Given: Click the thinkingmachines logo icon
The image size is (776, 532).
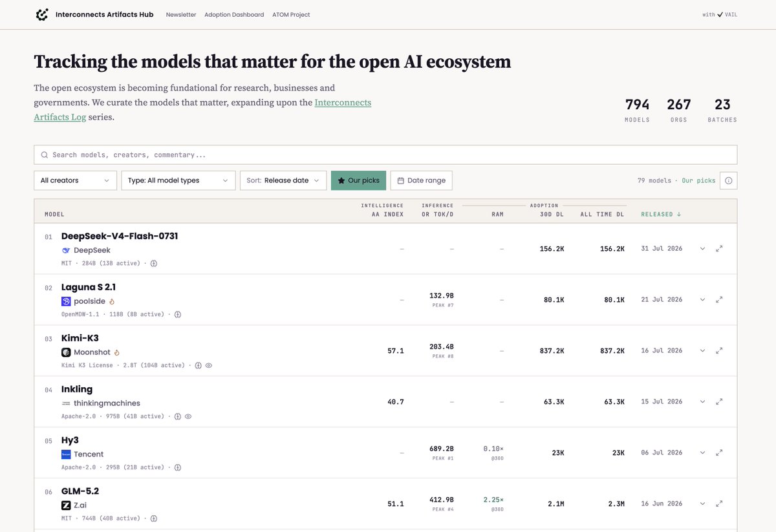Looking at the screenshot, I should click(65, 403).
